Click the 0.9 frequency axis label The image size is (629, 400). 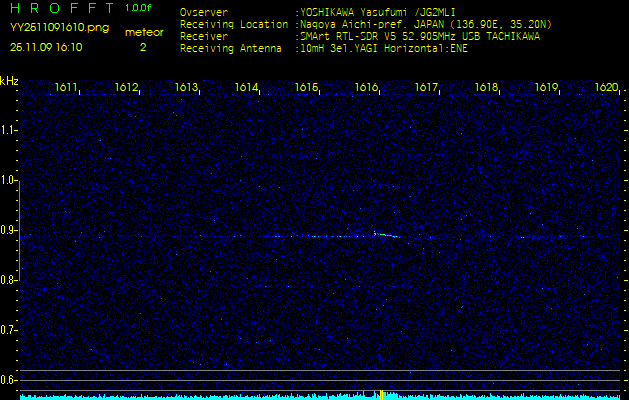[9, 230]
